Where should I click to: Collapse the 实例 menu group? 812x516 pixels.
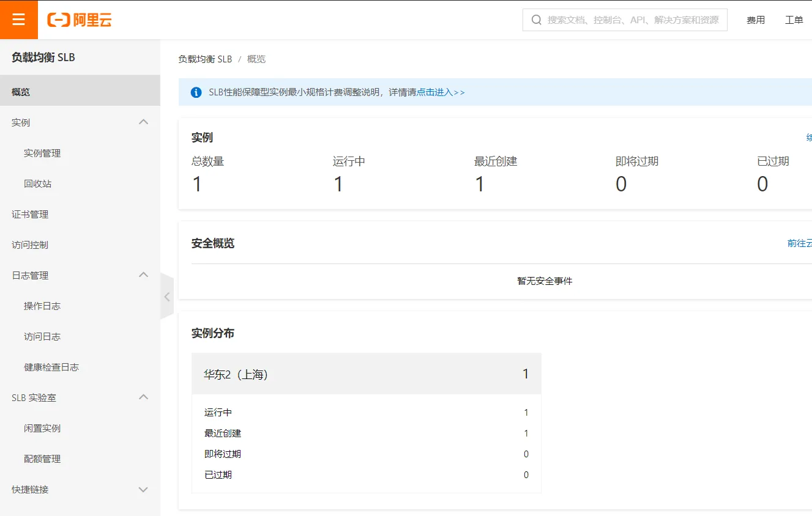click(144, 122)
